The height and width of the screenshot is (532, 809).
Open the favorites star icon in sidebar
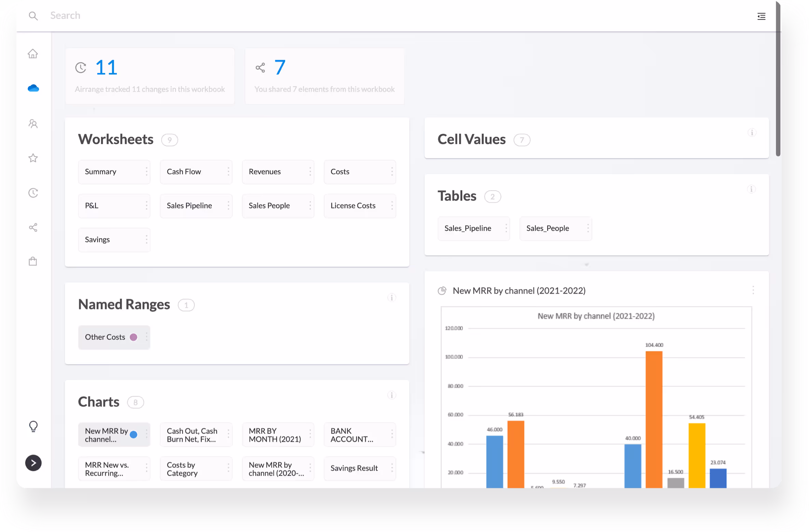tap(33, 158)
